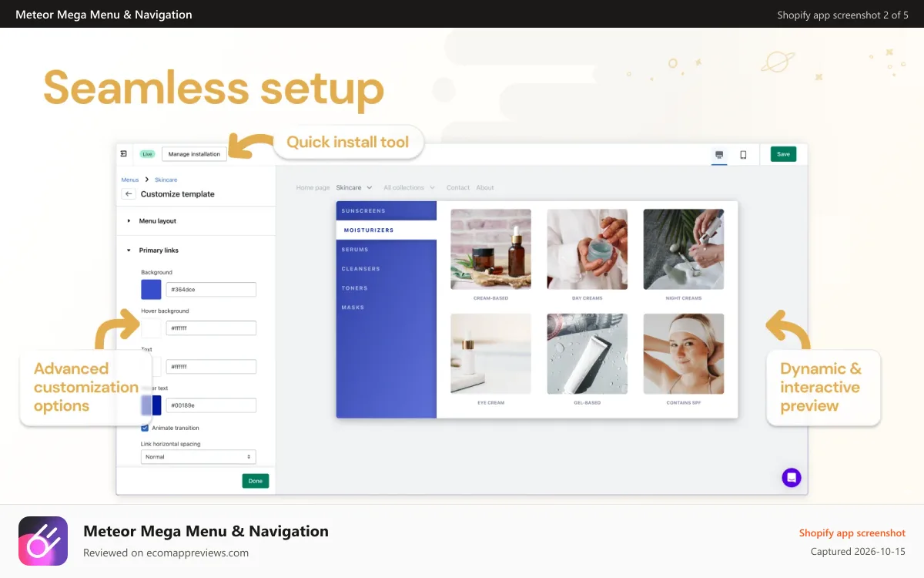Image resolution: width=924 pixels, height=578 pixels.
Task: Open Link horizontal spacing dropdown
Action: tap(198, 457)
